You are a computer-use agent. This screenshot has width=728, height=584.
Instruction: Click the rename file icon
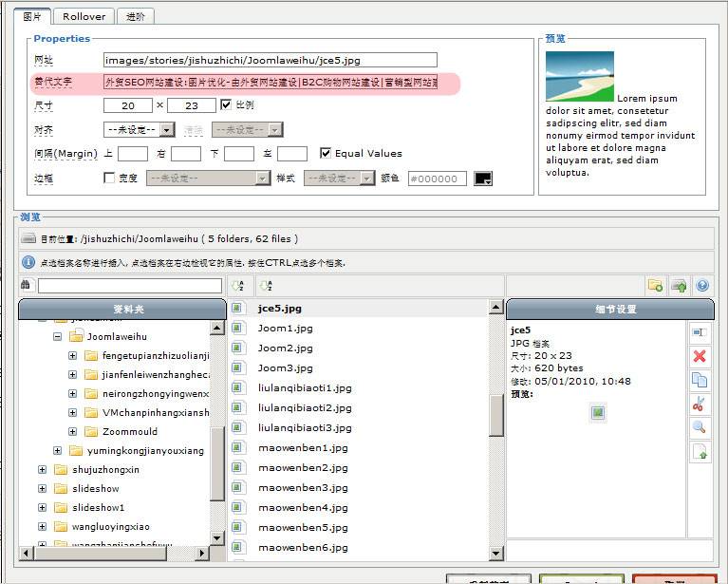700,332
